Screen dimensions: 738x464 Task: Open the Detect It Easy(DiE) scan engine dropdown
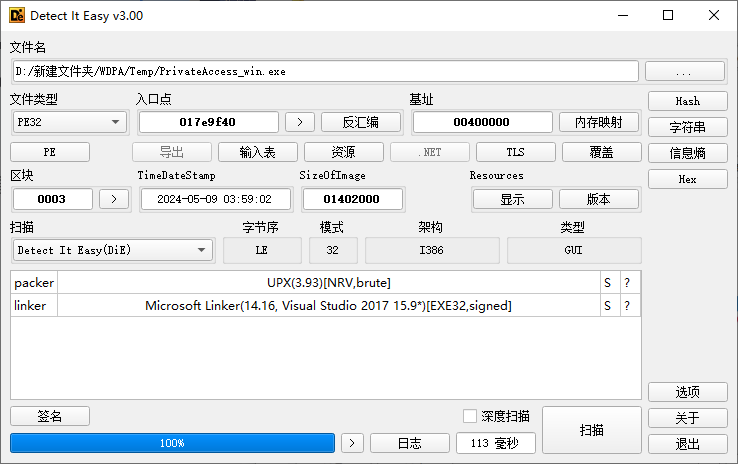(113, 250)
